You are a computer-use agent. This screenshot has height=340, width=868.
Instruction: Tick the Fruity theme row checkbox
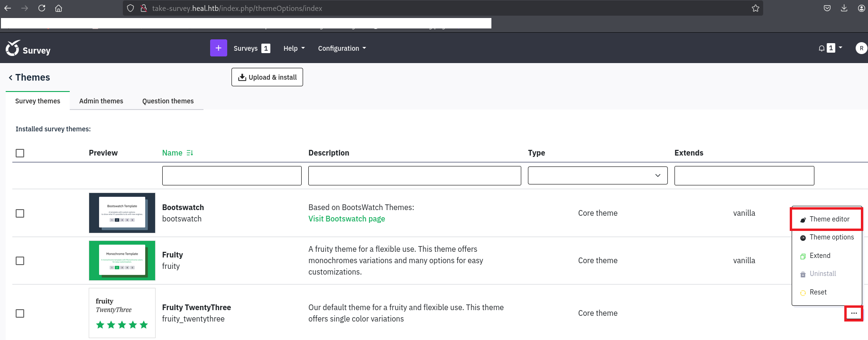(x=20, y=261)
